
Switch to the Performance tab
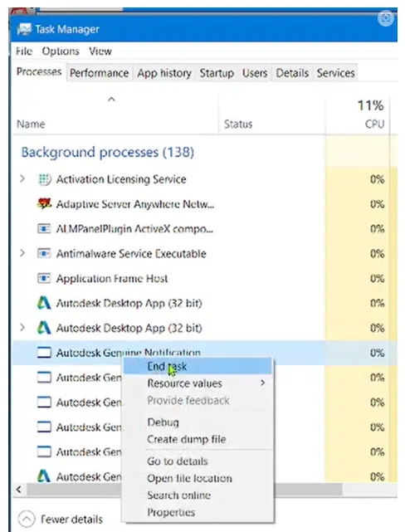(100, 73)
